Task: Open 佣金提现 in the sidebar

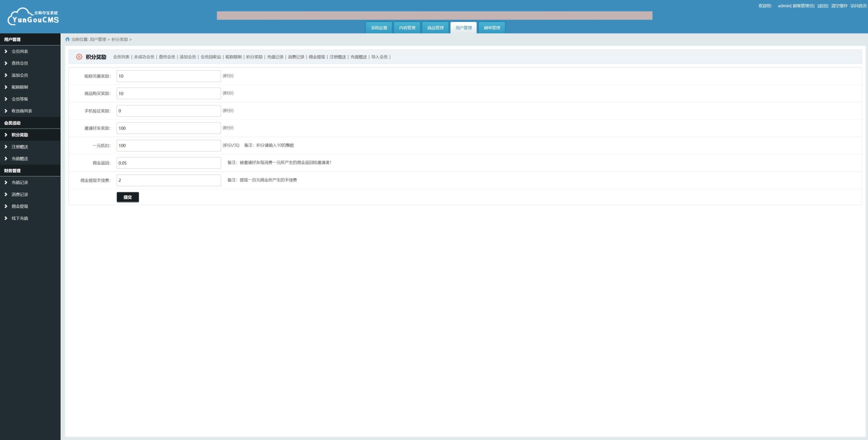Action: (20, 206)
